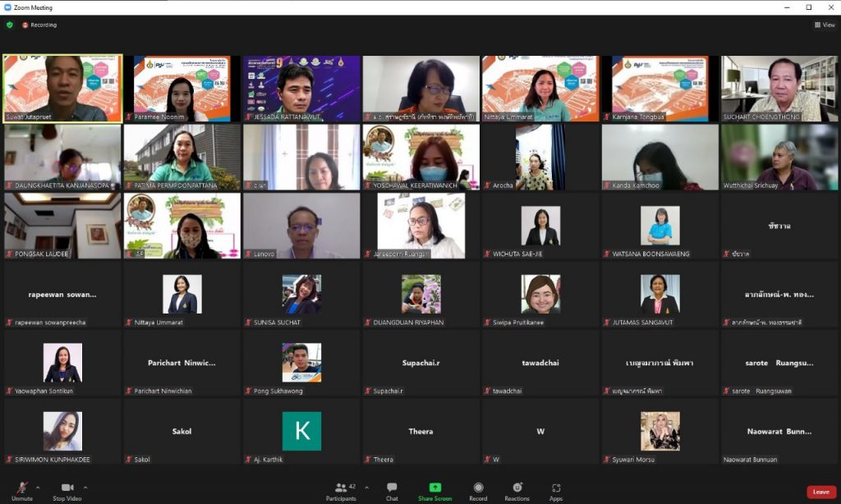Open the Apps panel

[x=556, y=490]
